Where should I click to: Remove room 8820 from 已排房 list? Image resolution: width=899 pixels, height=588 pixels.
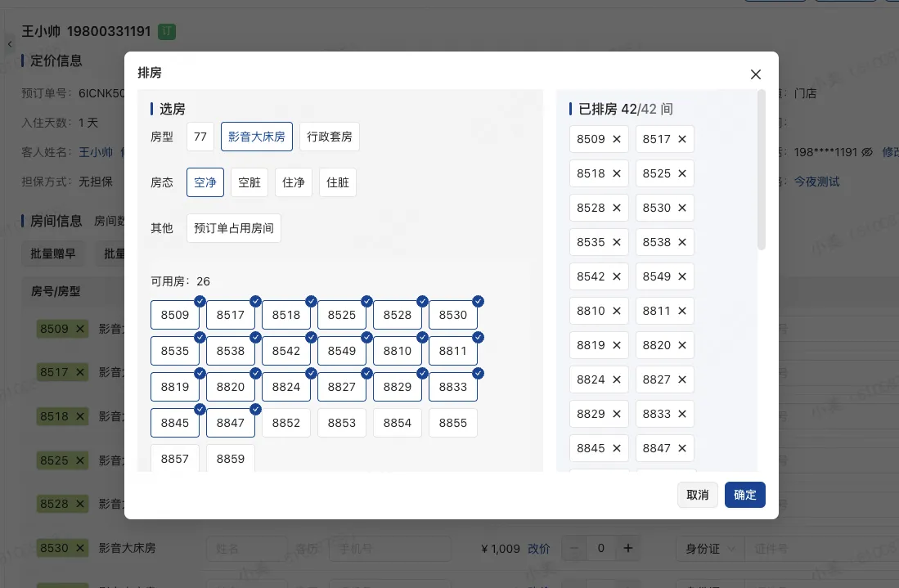681,346
